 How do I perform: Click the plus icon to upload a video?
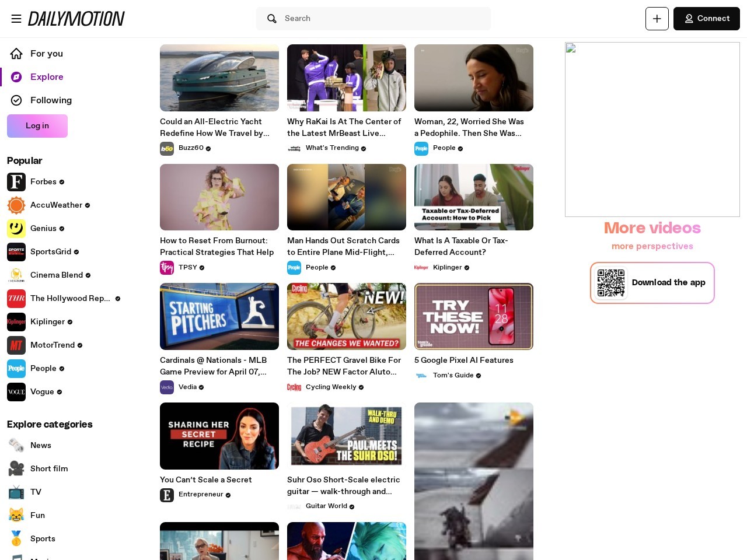click(657, 19)
